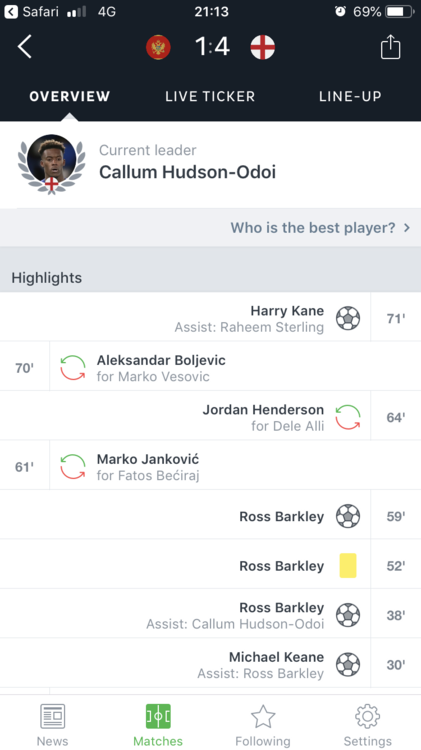
Task: Open Settings gear in bottom bar
Action: (367, 725)
